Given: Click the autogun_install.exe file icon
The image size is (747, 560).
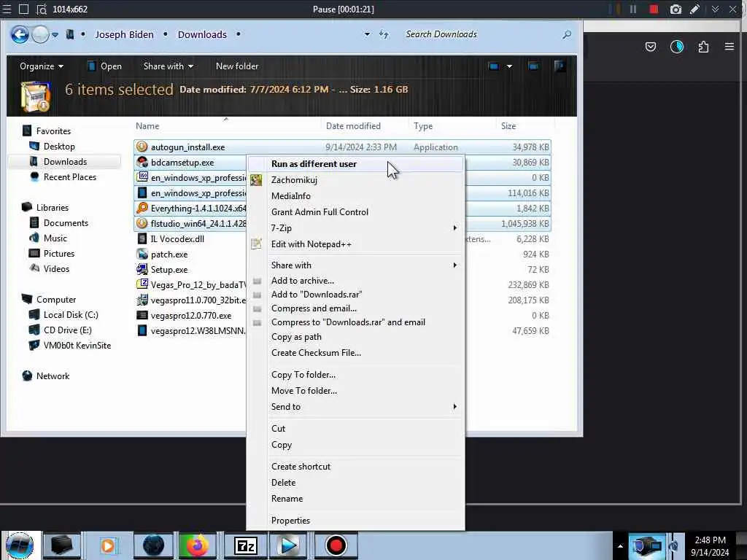Looking at the screenshot, I should [x=142, y=147].
